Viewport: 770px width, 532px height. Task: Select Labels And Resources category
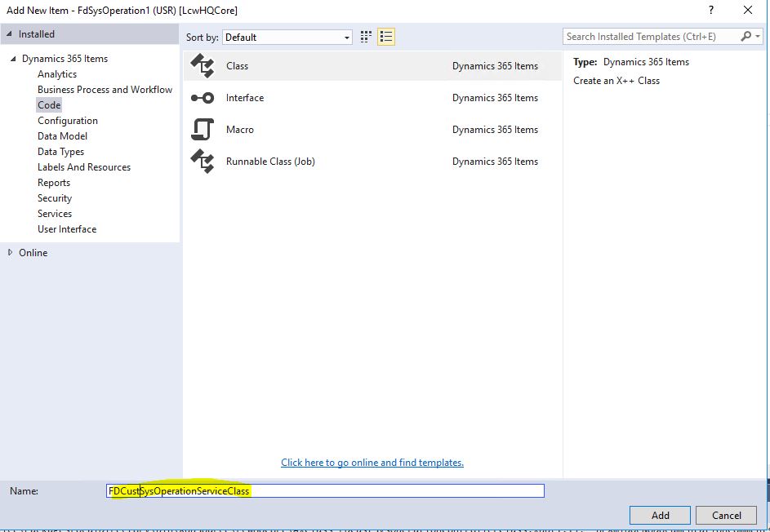pyautogui.click(x=84, y=167)
